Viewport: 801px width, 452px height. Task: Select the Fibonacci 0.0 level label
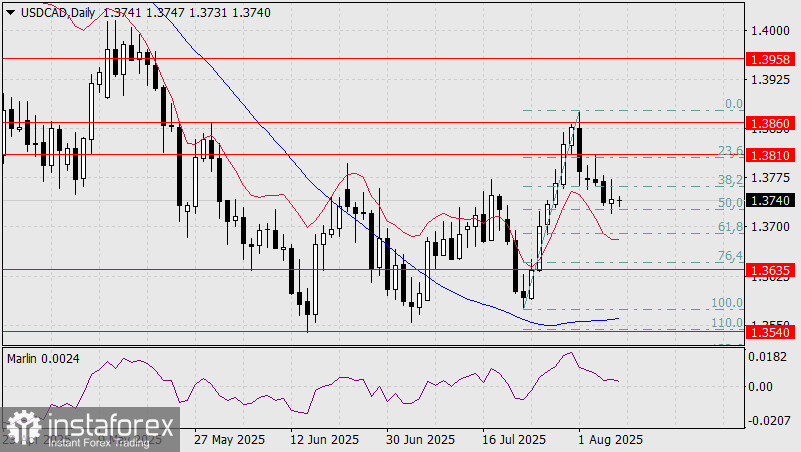(734, 104)
